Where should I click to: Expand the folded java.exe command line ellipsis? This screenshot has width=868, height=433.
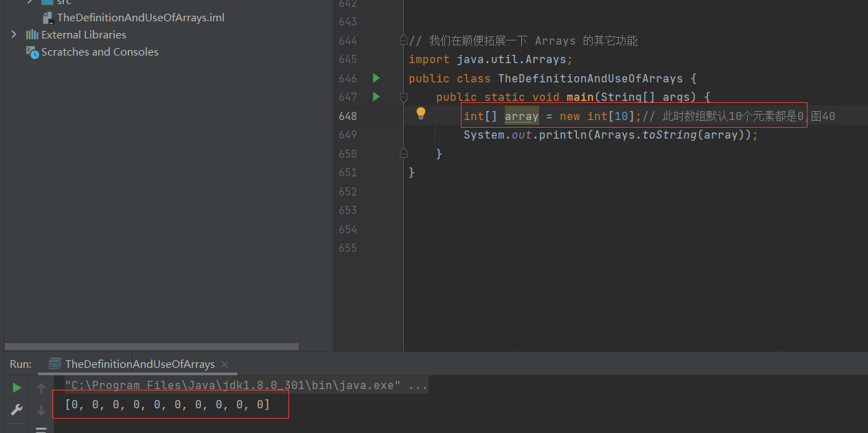click(x=418, y=386)
